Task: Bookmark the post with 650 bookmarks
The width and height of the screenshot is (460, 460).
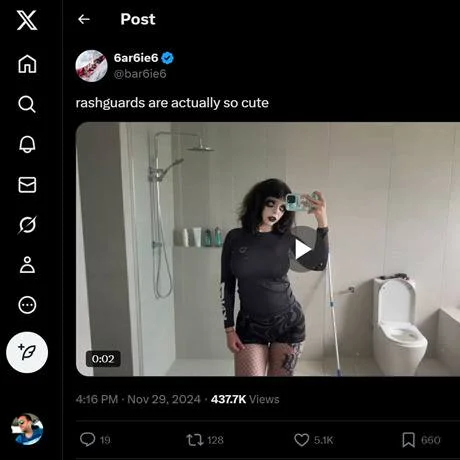Action: [x=421, y=440]
